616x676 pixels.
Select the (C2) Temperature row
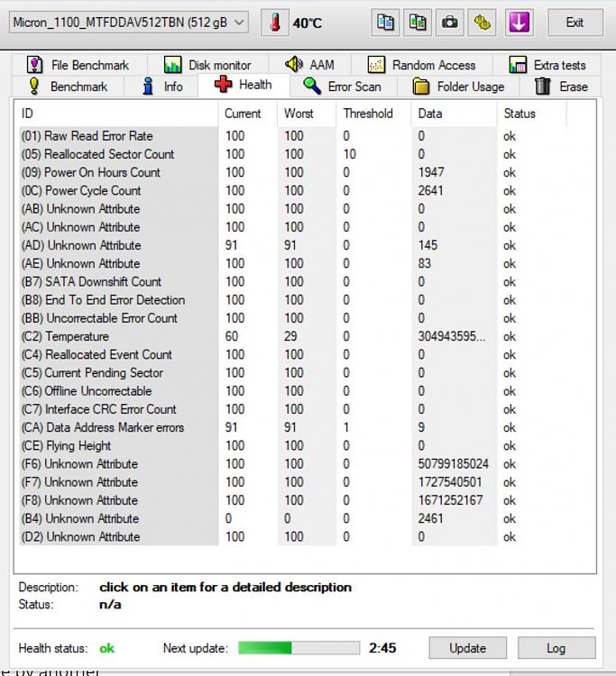click(x=292, y=336)
